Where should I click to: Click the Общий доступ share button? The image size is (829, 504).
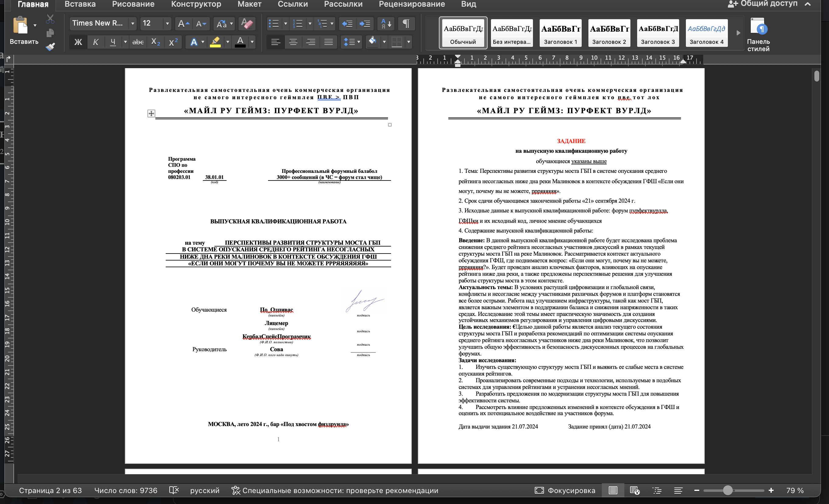click(762, 4)
